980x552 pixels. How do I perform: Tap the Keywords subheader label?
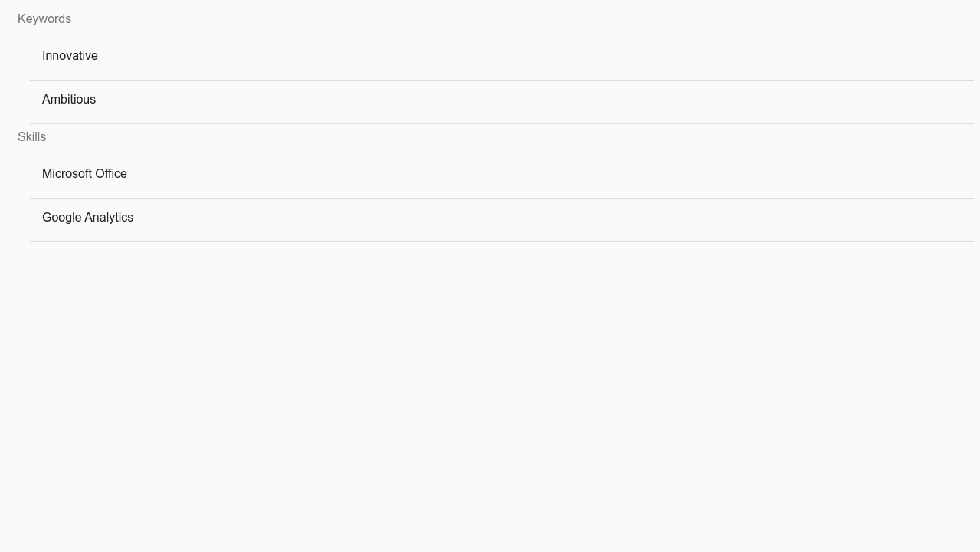[x=44, y=19]
